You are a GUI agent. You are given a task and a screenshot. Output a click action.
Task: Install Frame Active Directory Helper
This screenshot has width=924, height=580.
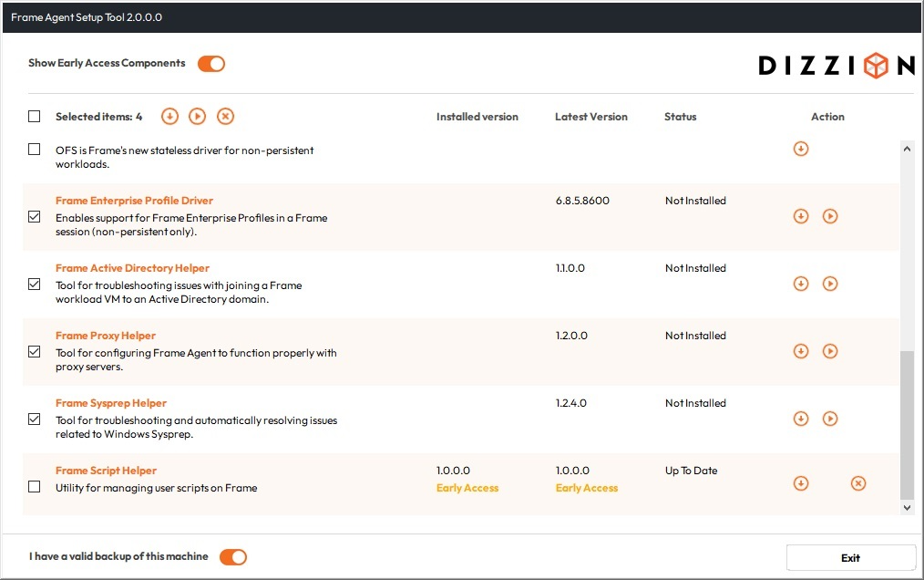(830, 284)
